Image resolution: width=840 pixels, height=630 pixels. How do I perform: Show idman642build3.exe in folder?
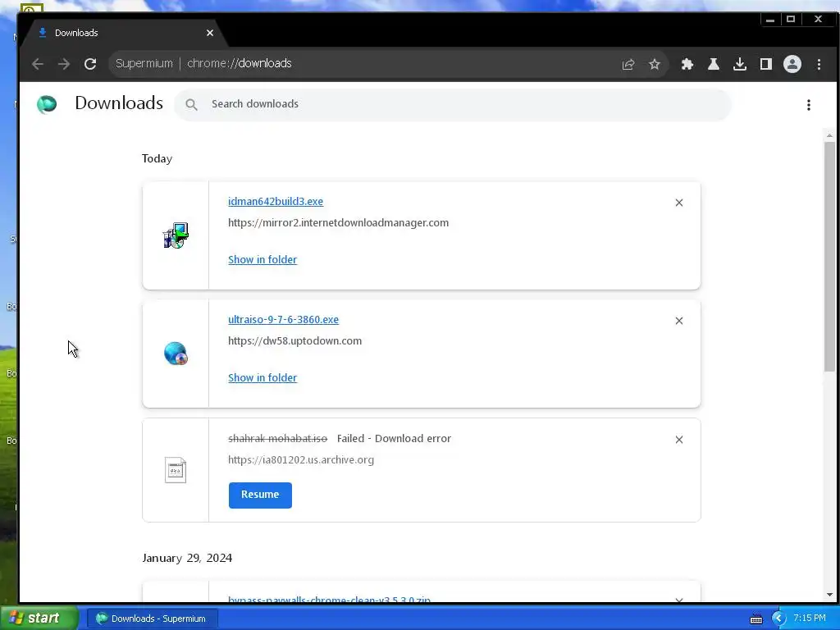pyautogui.click(x=262, y=260)
